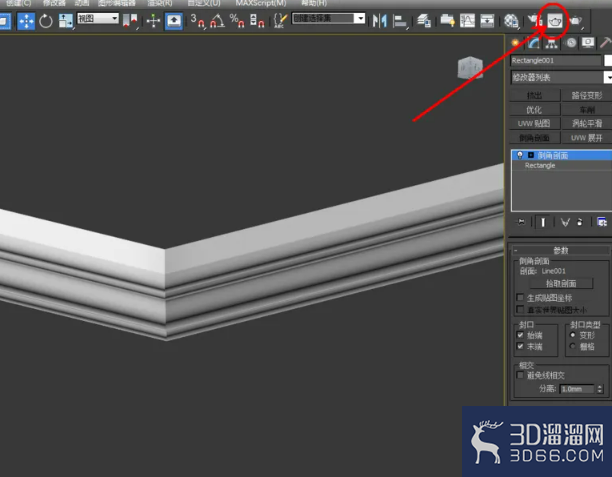Click the 拾取剖面 button
Screen dimensions: 612x477
(x=561, y=283)
